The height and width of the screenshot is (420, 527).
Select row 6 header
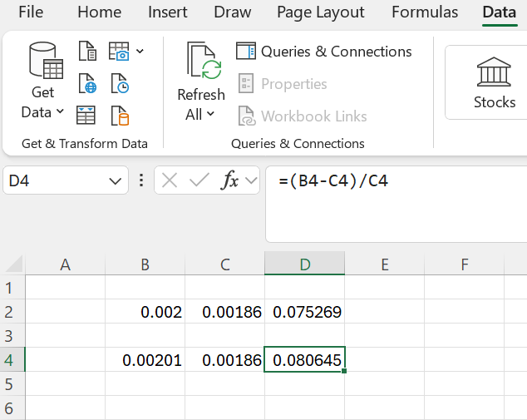click(12, 408)
